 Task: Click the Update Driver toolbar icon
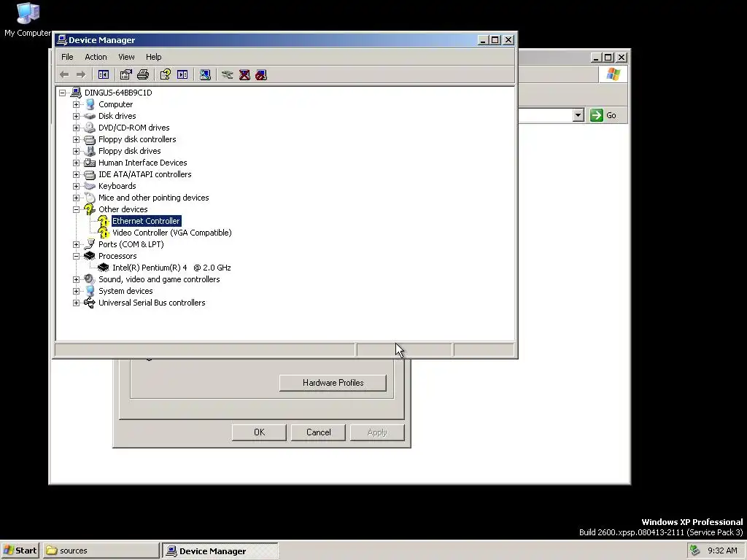[x=228, y=75]
